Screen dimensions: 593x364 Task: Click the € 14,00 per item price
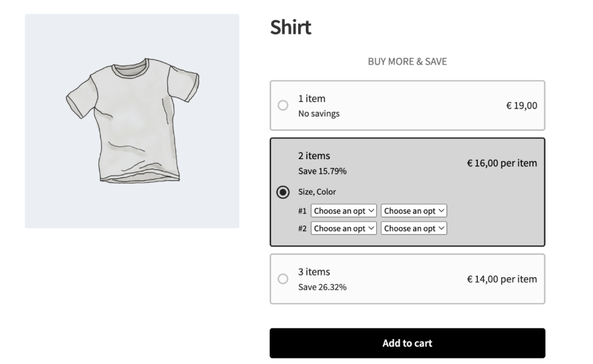pos(502,278)
